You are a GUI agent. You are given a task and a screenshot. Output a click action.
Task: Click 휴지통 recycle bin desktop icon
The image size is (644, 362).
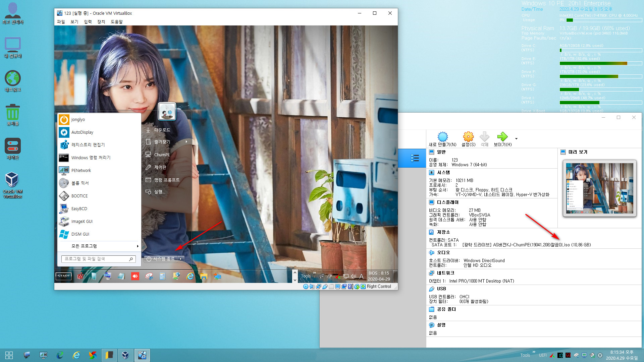(12, 115)
